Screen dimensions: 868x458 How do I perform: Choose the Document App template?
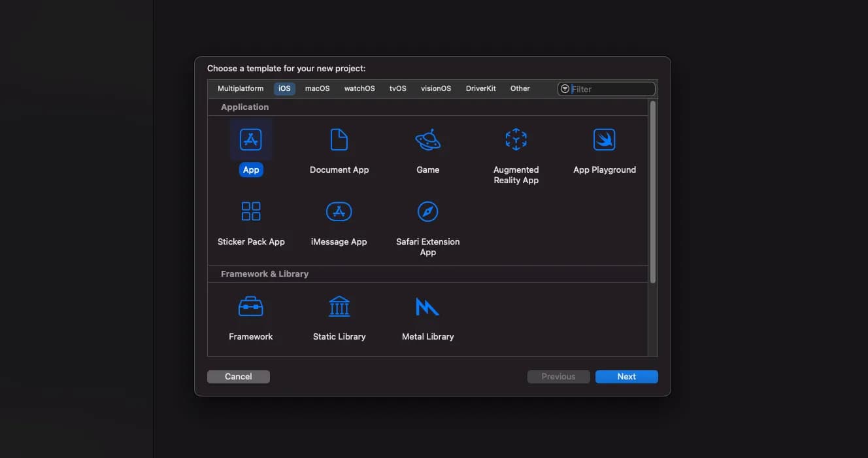coord(339,140)
